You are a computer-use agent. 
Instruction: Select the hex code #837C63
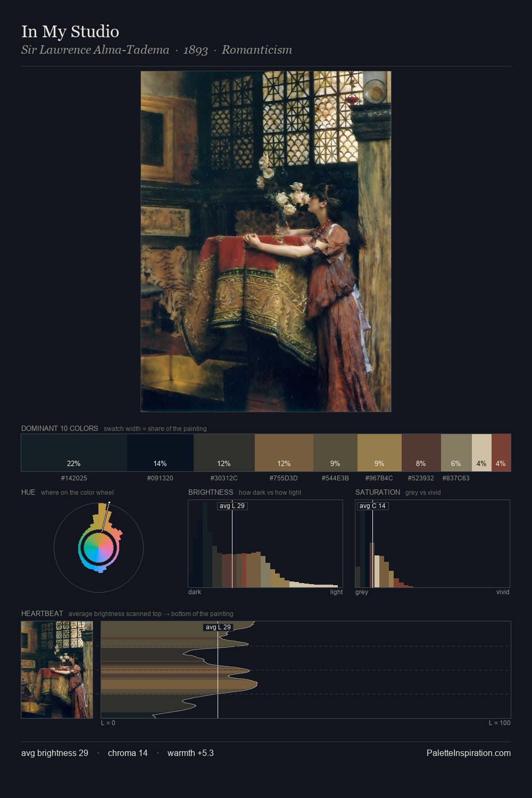pyautogui.click(x=456, y=478)
